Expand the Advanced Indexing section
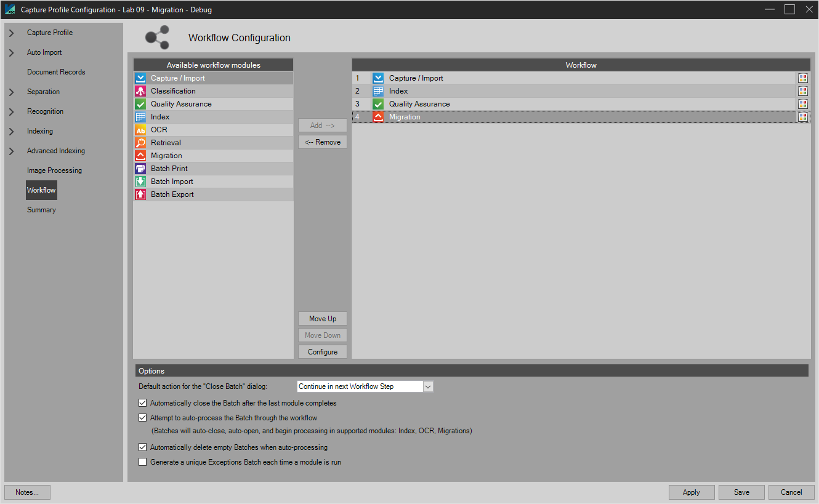This screenshot has height=504, width=819. (11, 151)
